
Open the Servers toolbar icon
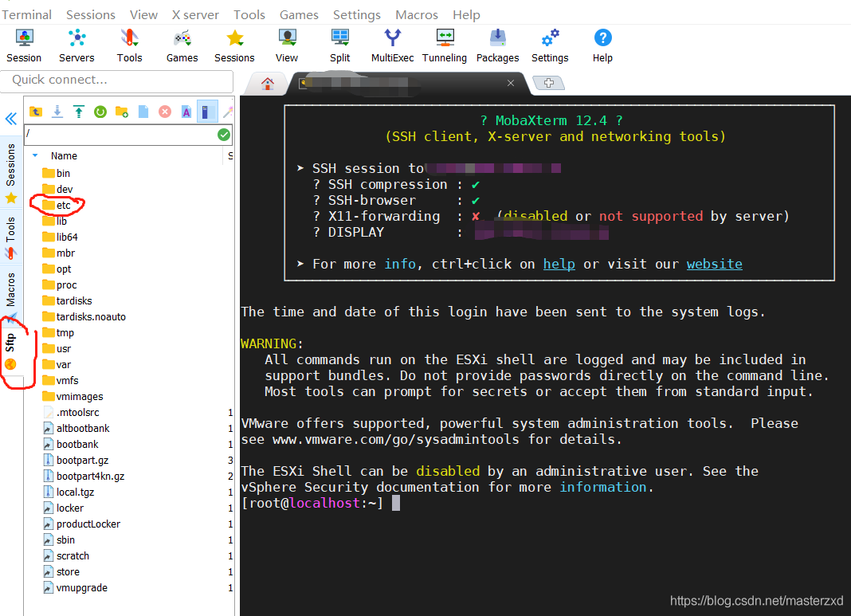(x=76, y=45)
